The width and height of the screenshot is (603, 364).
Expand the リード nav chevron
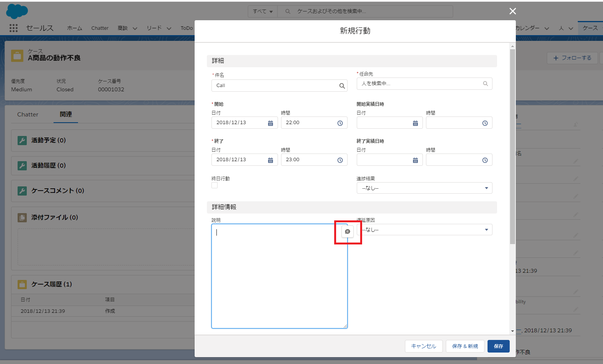(169, 28)
